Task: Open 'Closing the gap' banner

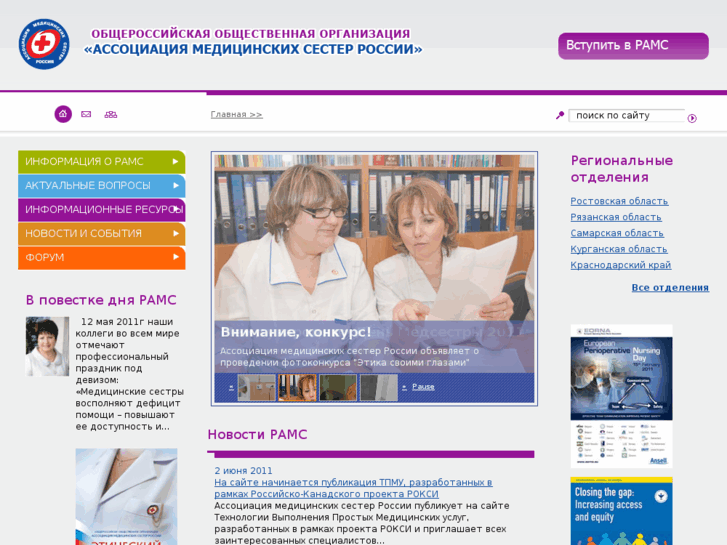Action: click(621, 511)
